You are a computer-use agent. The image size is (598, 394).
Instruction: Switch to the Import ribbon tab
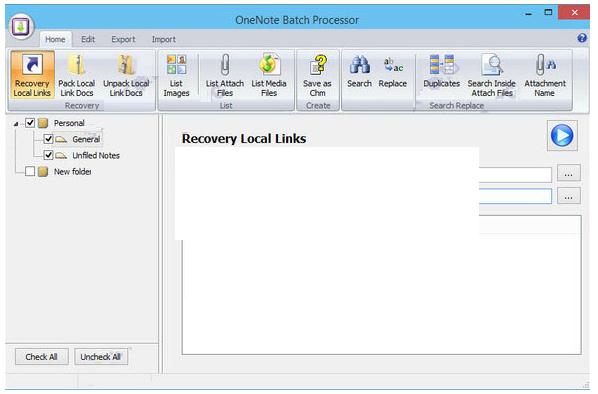click(164, 39)
